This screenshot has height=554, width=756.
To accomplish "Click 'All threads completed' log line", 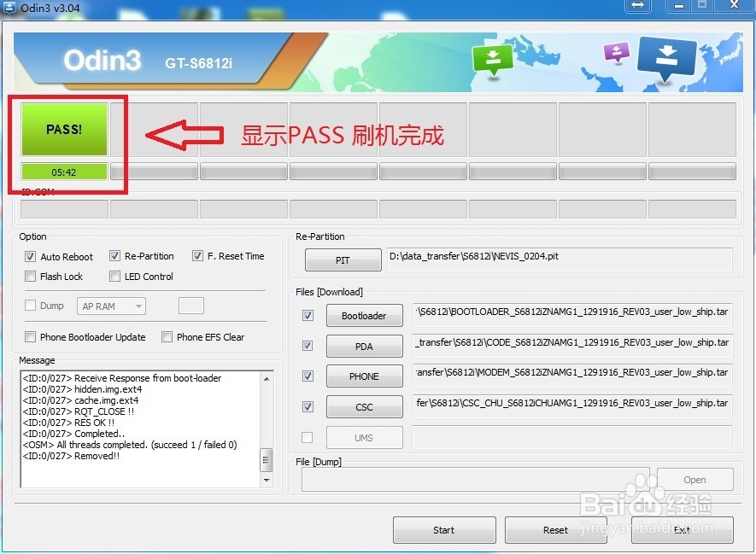I will coord(130,445).
